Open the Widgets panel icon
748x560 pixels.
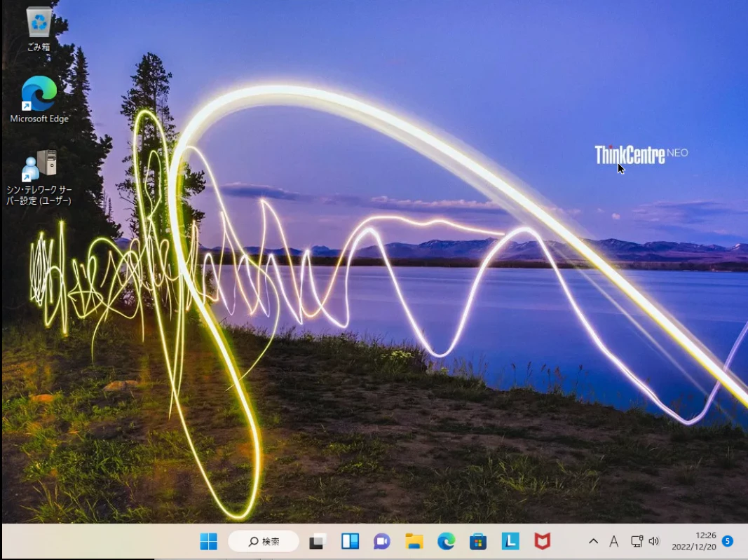[350, 541]
